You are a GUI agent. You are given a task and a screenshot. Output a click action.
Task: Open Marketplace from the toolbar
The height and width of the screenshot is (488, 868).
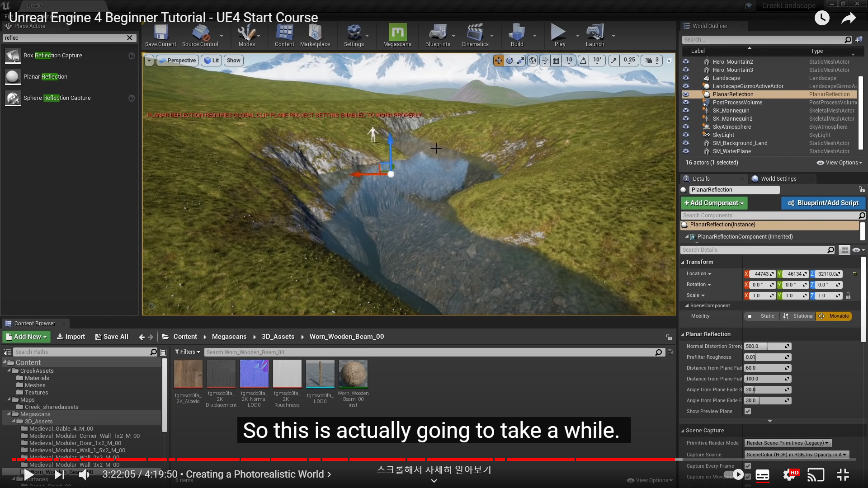point(315,33)
